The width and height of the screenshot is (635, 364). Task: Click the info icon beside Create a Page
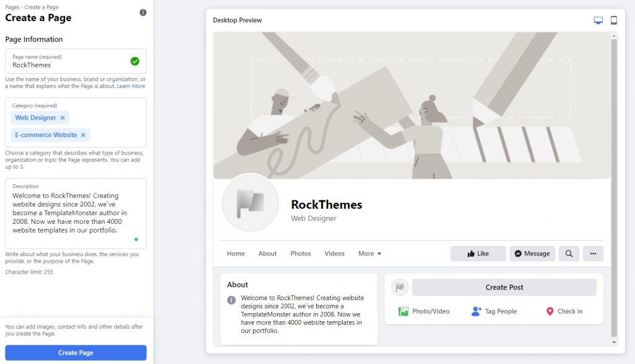coord(143,12)
